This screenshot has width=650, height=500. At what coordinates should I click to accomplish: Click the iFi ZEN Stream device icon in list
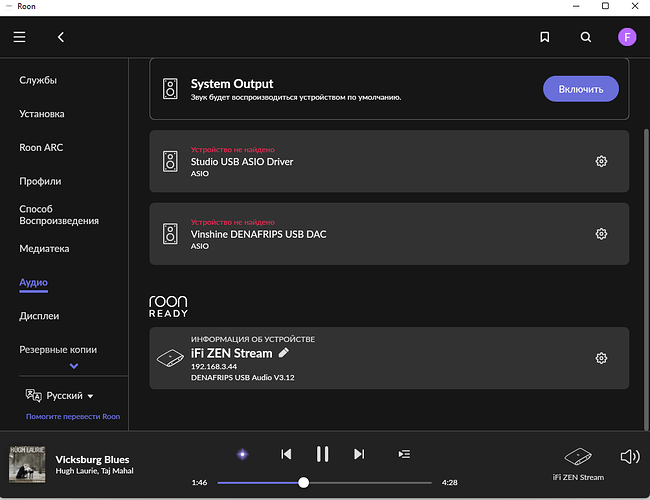170,358
